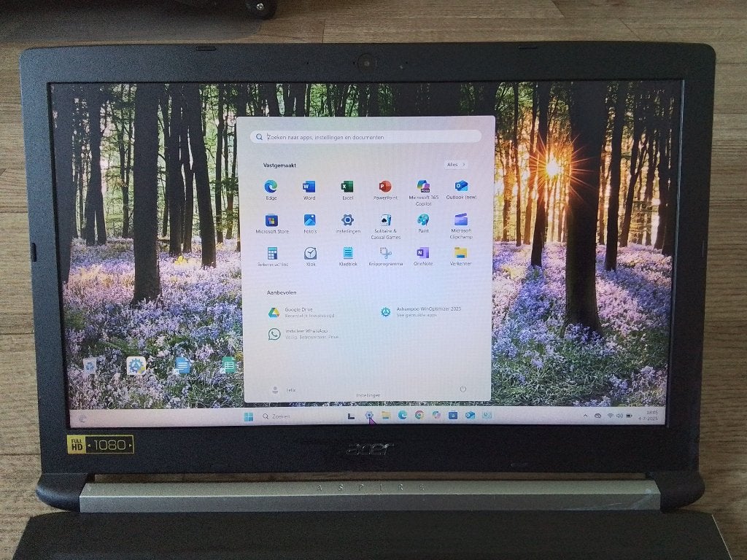Open the user account profile
The width and height of the screenshot is (747, 560).
[284, 390]
